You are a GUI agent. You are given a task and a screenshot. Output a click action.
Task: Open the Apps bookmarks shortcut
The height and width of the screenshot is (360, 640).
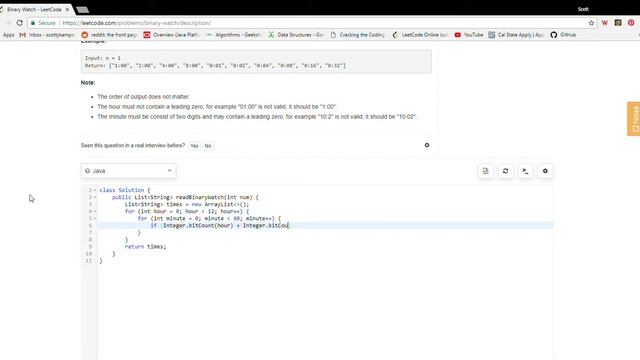click(x=8, y=35)
